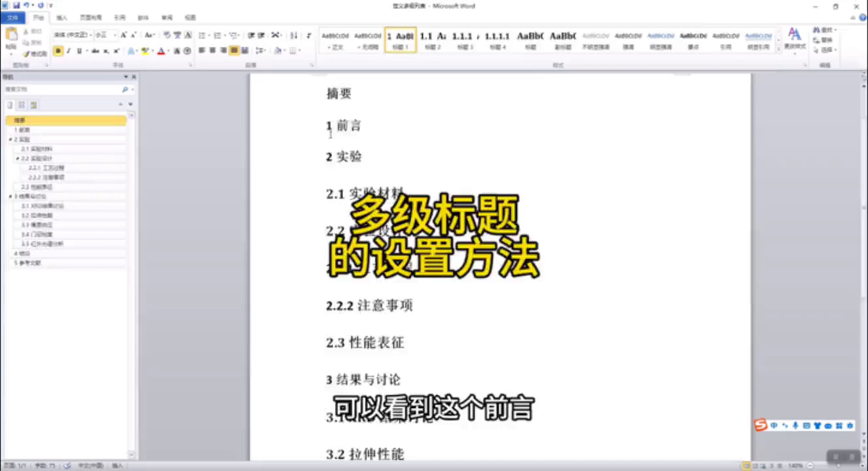Open the File tab
Image resolution: width=868 pixels, height=471 pixels.
coord(12,18)
